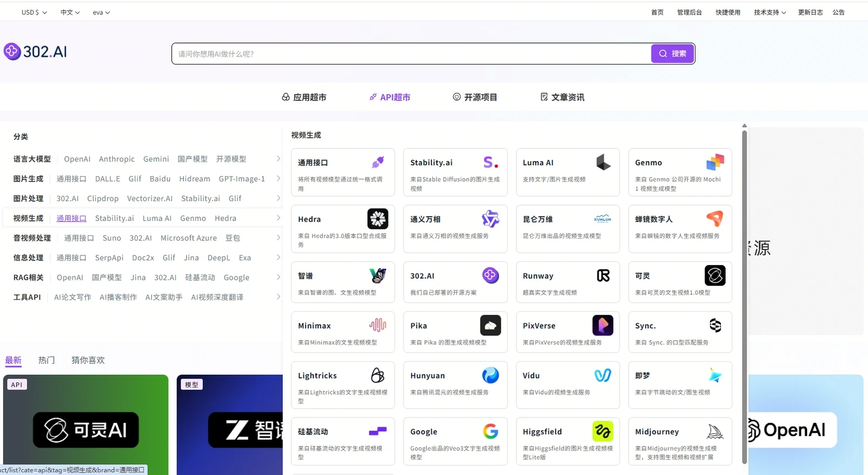Open the 管理后台 link
868x475 pixels.
tap(690, 12)
